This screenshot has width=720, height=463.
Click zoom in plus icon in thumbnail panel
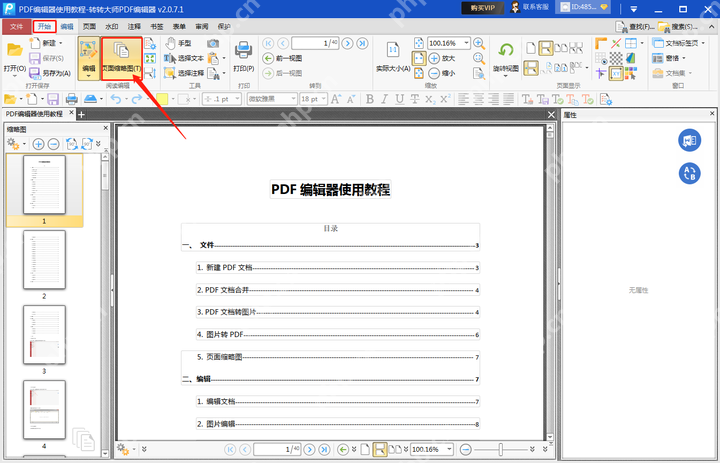(38, 144)
